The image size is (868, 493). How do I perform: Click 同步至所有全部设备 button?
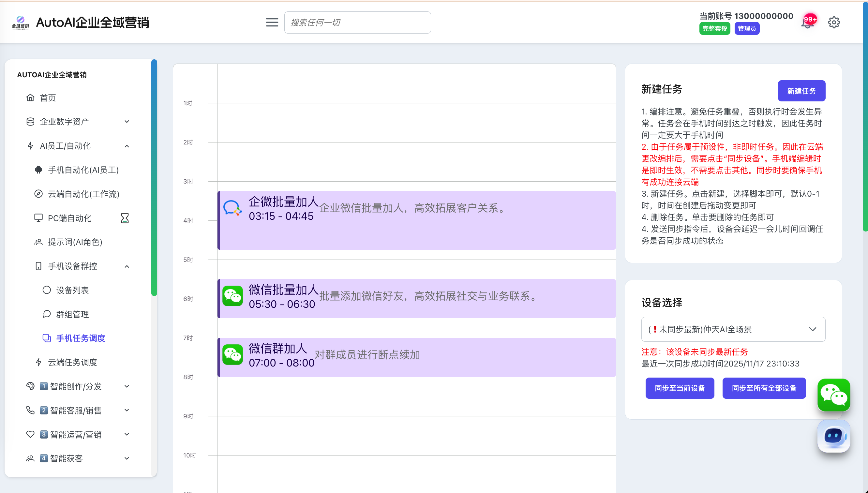coord(764,388)
